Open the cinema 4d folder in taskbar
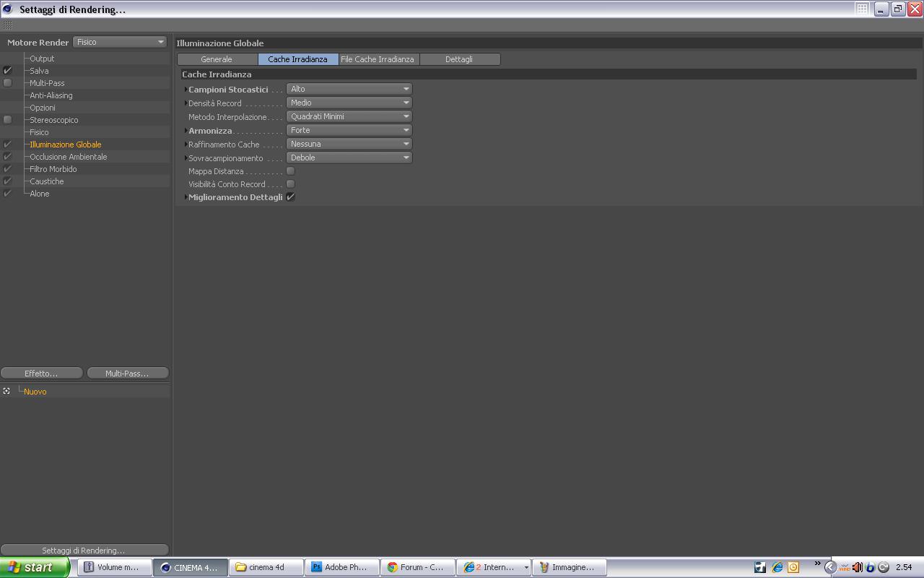Screen dimensions: 924x578 click(266, 567)
